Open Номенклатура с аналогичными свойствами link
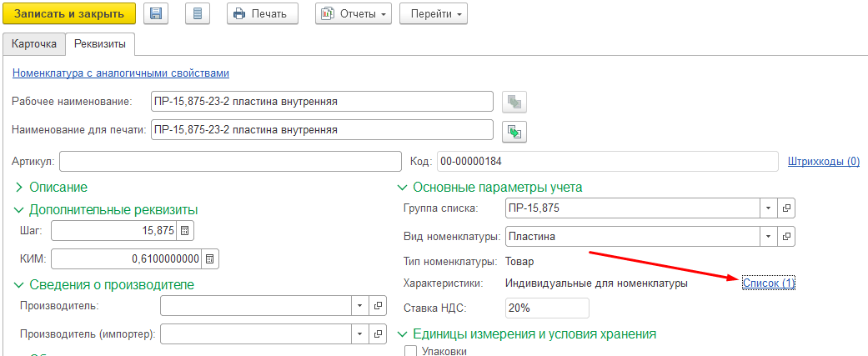 point(121,73)
